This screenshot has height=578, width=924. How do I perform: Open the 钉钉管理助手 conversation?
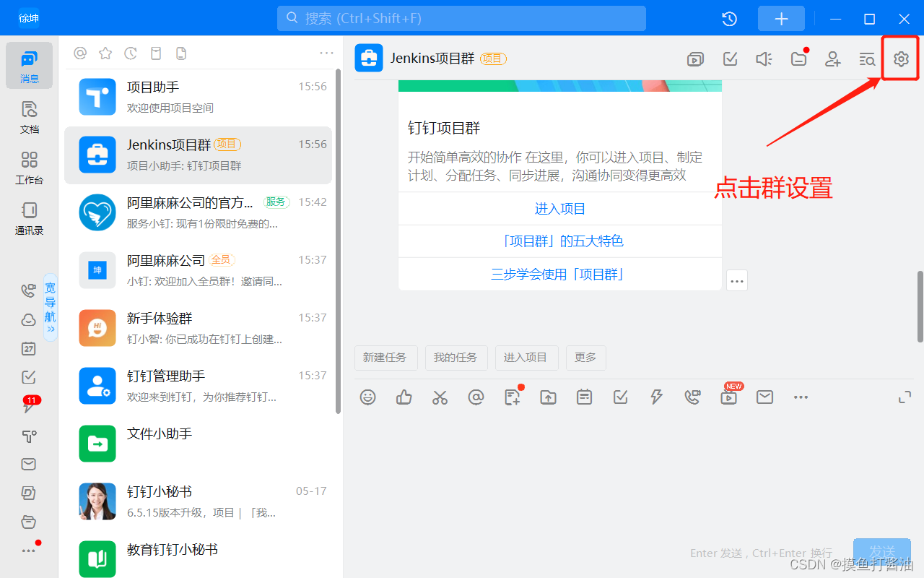199,387
